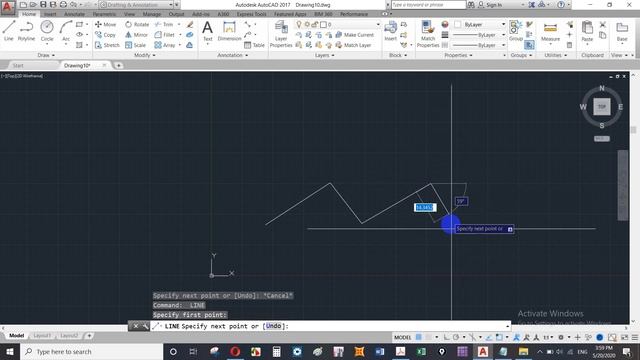Select the Circle tool
The width and height of the screenshot is (640, 360).
coord(47,31)
